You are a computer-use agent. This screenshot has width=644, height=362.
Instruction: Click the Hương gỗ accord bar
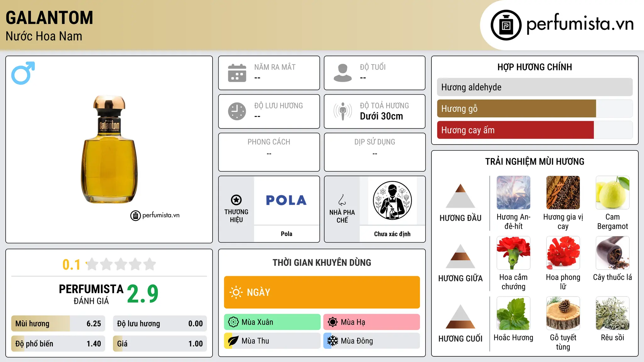(x=535, y=108)
